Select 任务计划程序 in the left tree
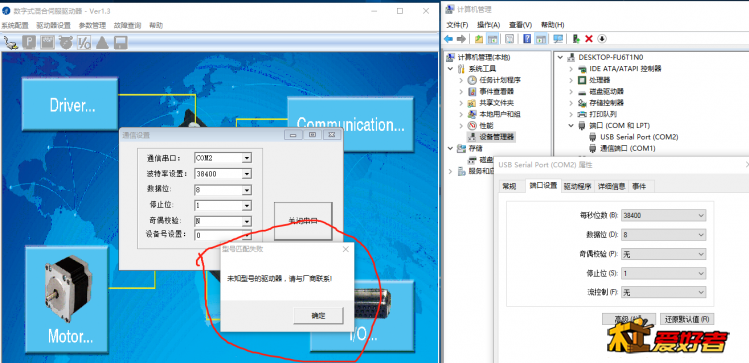 pyautogui.click(x=500, y=80)
